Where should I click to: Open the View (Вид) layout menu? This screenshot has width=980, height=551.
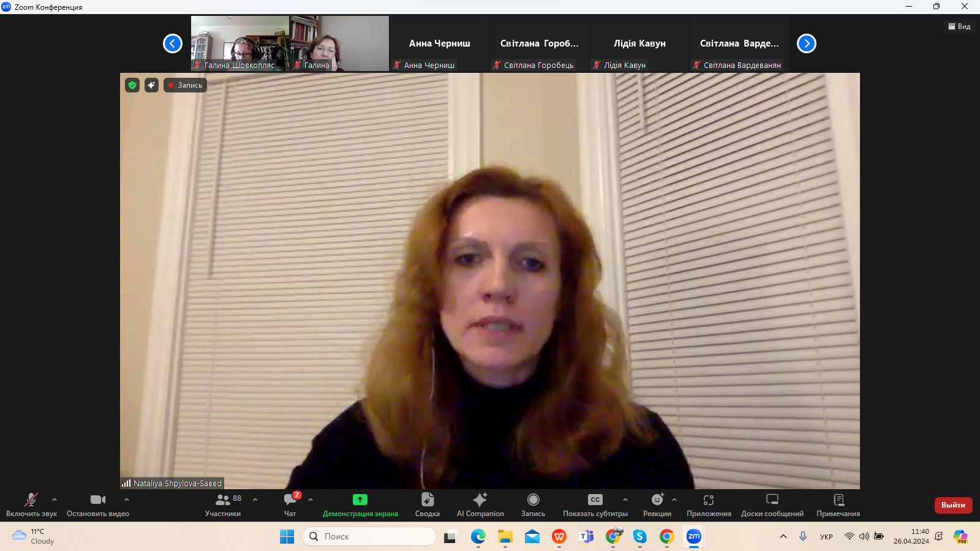(x=959, y=26)
